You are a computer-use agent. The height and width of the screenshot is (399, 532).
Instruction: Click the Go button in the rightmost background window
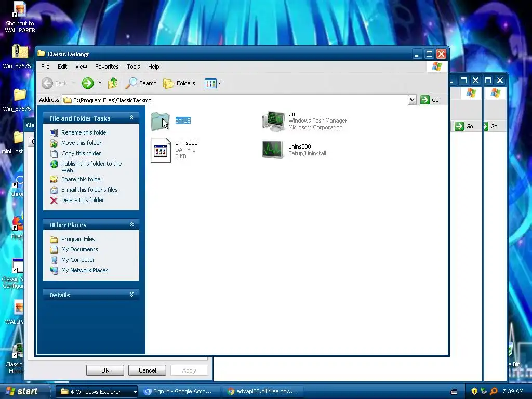(491, 126)
